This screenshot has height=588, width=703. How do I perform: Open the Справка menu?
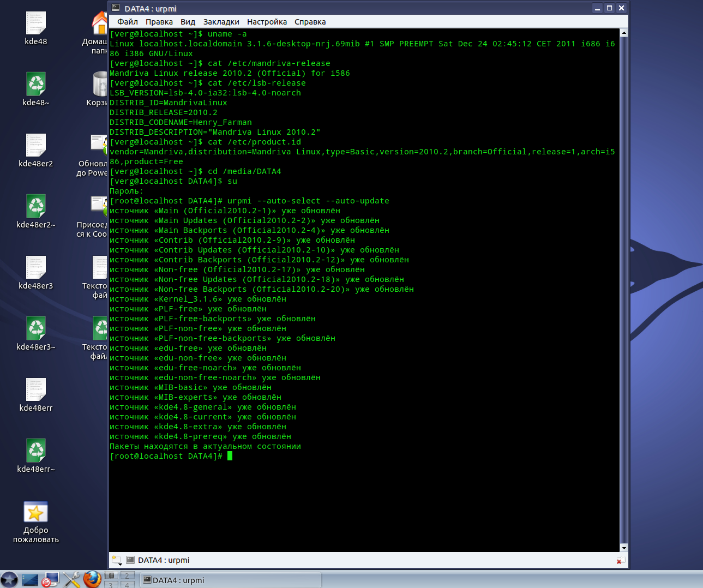tap(310, 22)
